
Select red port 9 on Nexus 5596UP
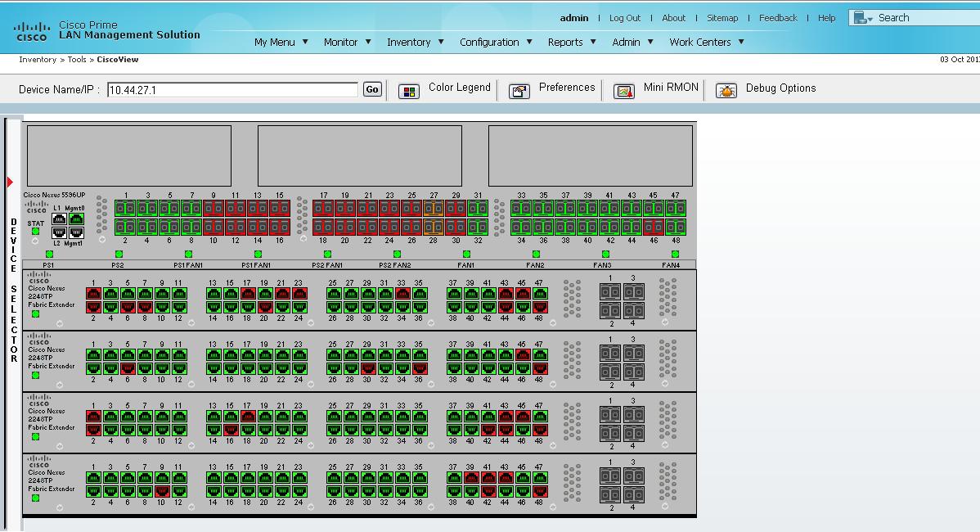tap(214, 208)
